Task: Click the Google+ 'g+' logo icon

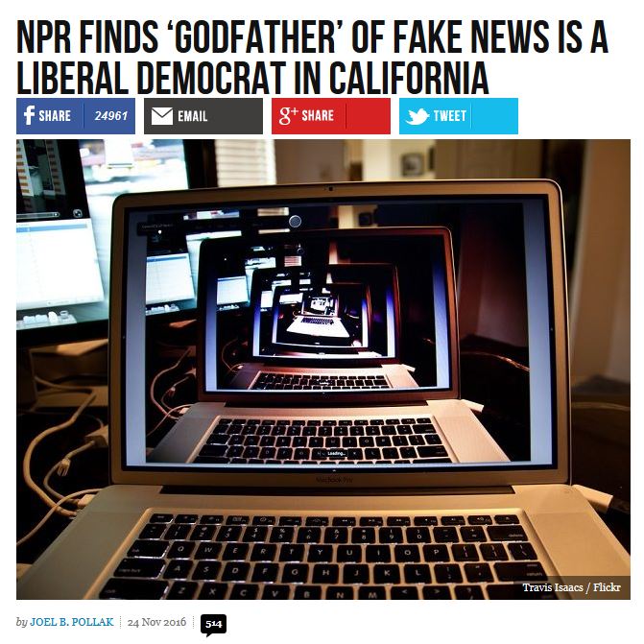Action: click(x=288, y=115)
